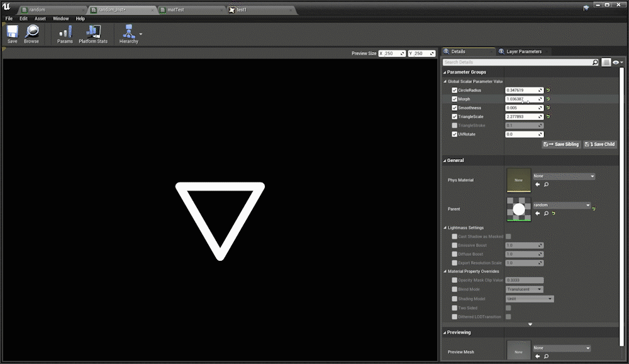Uncheck the Morph parameter checkbox
The width and height of the screenshot is (629, 364).
[x=455, y=99]
